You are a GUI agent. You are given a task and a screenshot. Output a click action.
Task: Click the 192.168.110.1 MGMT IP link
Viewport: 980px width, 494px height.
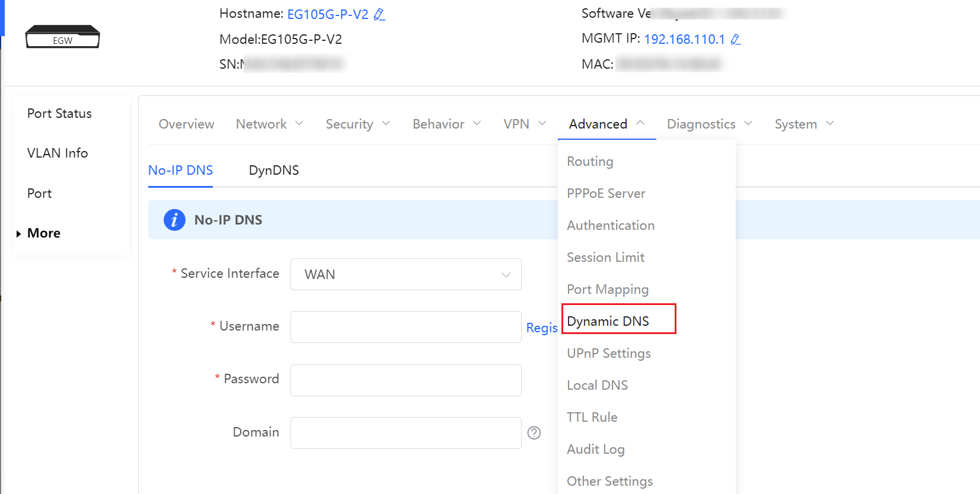tap(684, 39)
